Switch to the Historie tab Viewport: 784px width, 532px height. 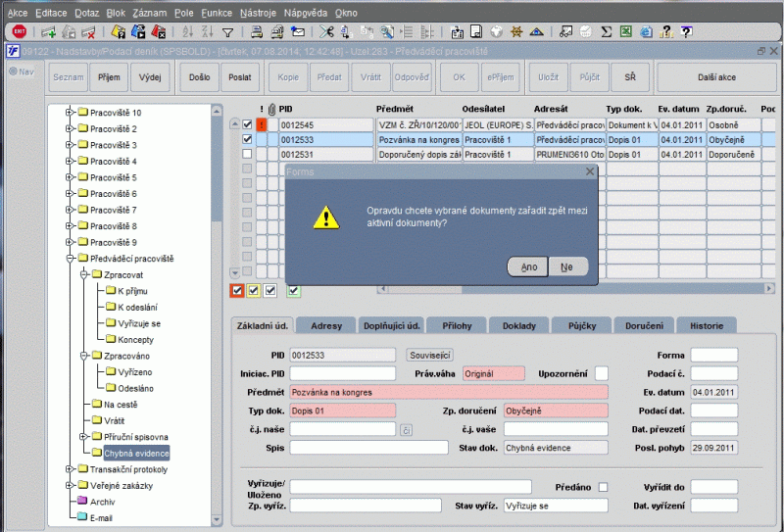[707, 325]
